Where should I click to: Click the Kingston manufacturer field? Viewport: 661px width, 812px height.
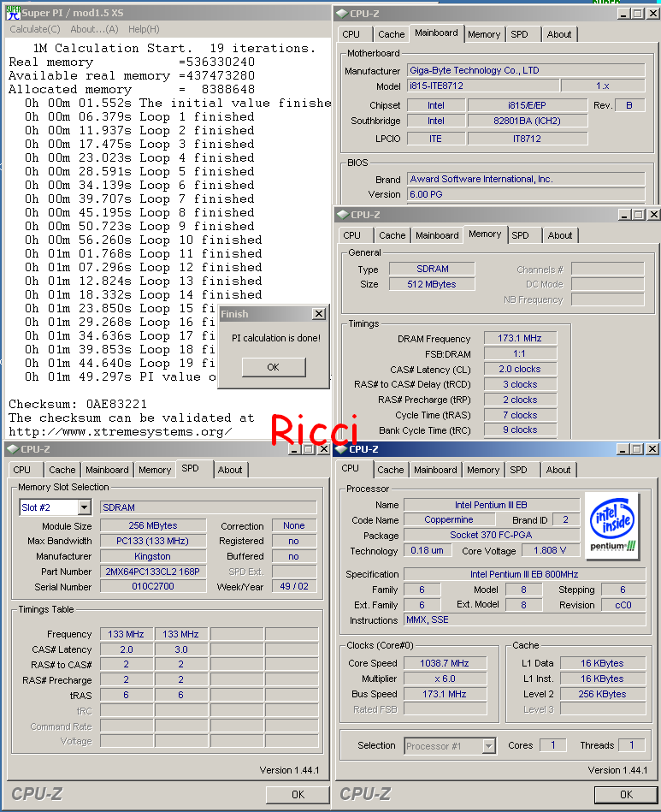[153, 556]
